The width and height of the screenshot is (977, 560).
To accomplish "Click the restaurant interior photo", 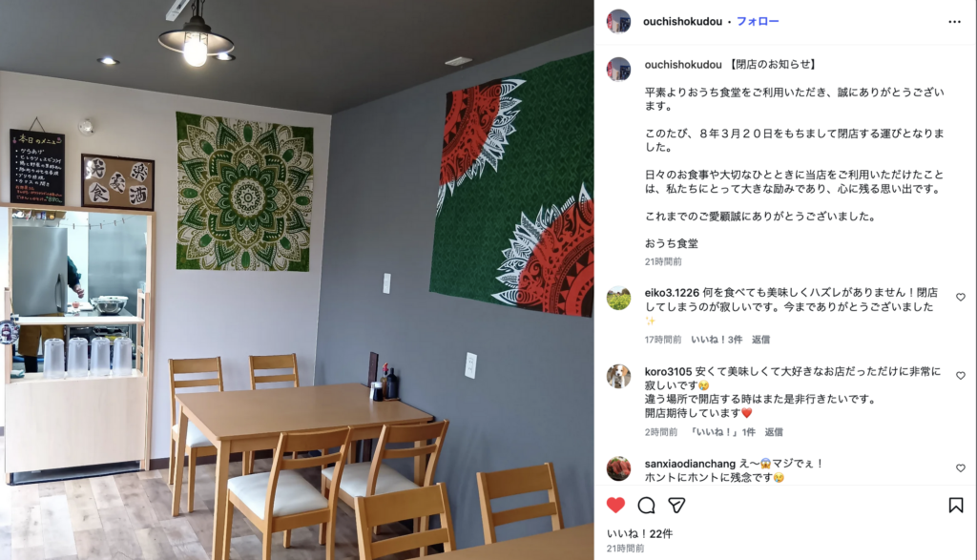I will tap(297, 280).
